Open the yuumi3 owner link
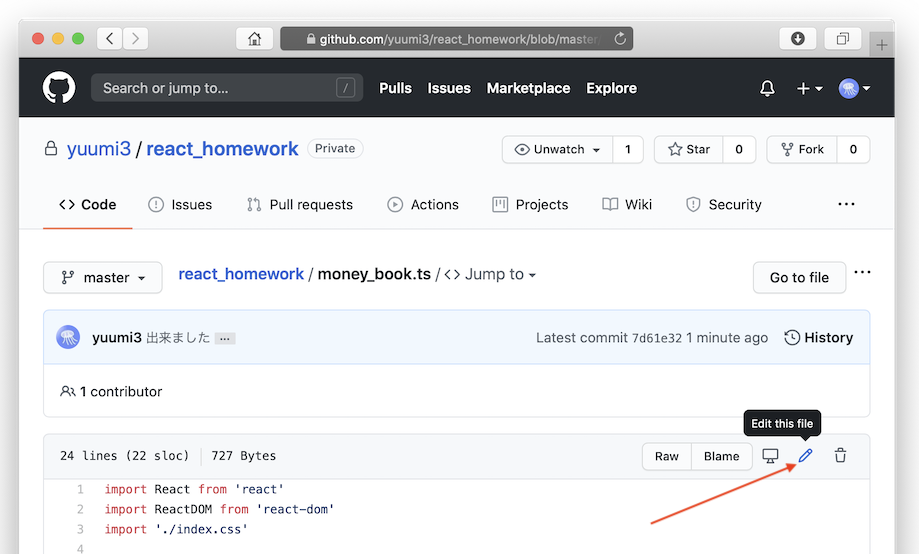 pyautogui.click(x=99, y=149)
